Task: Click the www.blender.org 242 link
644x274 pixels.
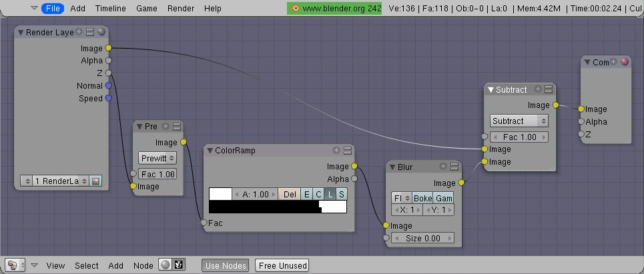Action: tap(342, 8)
